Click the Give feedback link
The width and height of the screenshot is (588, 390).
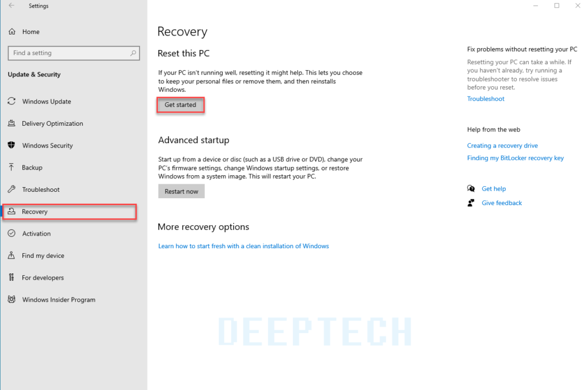coord(502,203)
